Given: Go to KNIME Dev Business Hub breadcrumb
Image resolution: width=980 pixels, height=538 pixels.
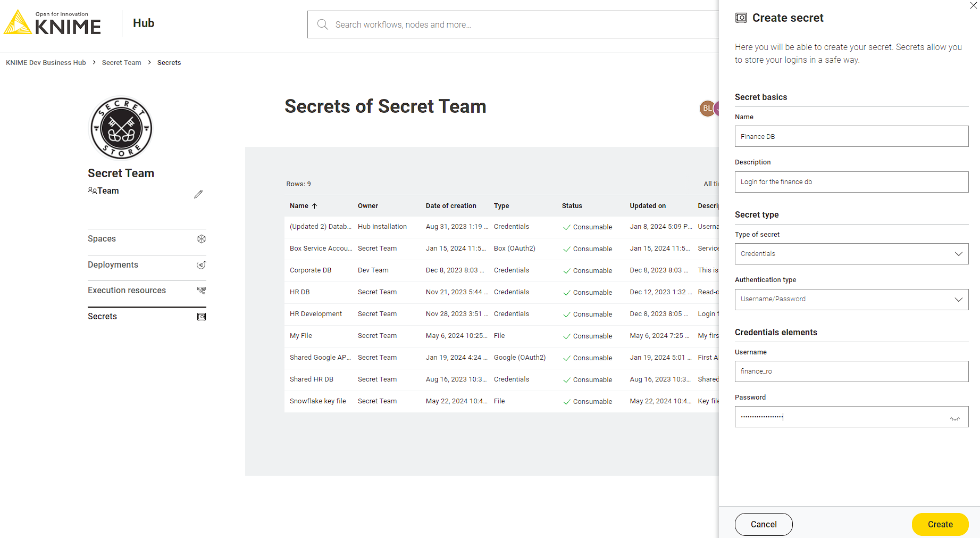Looking at the screenshot, I should [46, 63].
